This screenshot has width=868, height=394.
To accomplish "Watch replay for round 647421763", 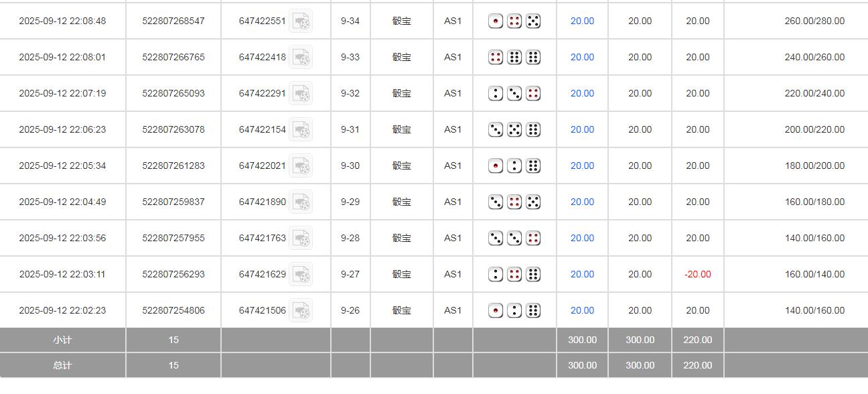I will (301, 239).
